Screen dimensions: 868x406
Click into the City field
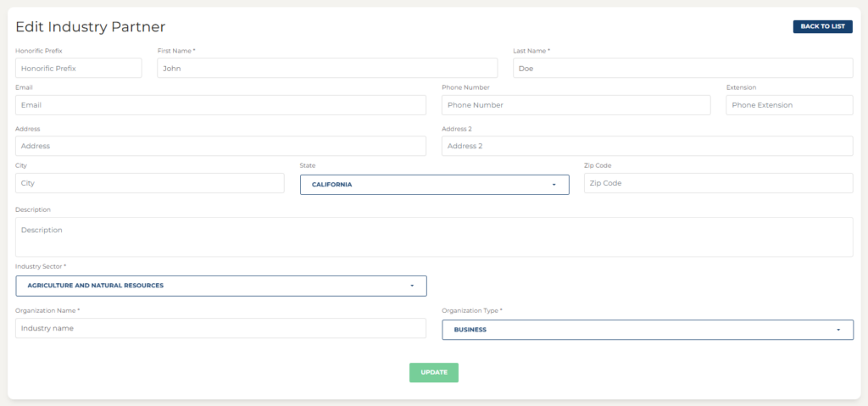[x=150, y=183]
